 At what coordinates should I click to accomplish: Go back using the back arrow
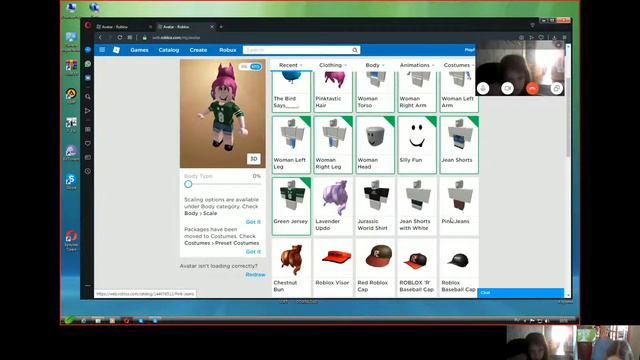pos(100,38)
